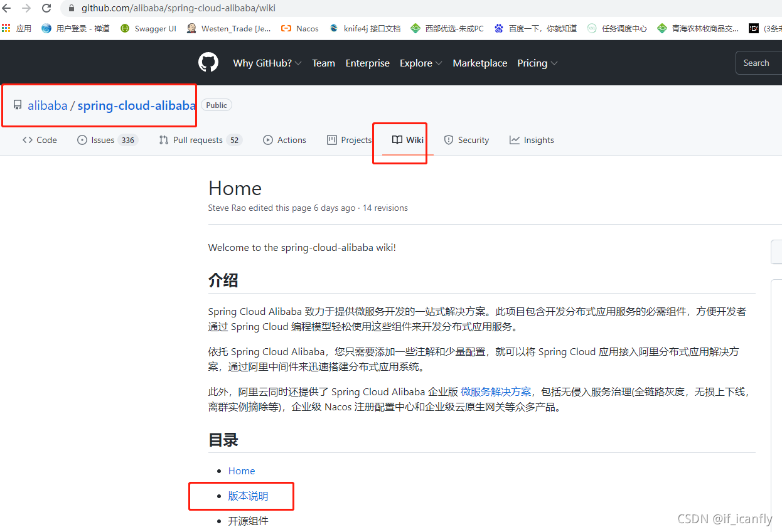
Task: Expand the Pricing dropdown menu
Action: (537, 63)
